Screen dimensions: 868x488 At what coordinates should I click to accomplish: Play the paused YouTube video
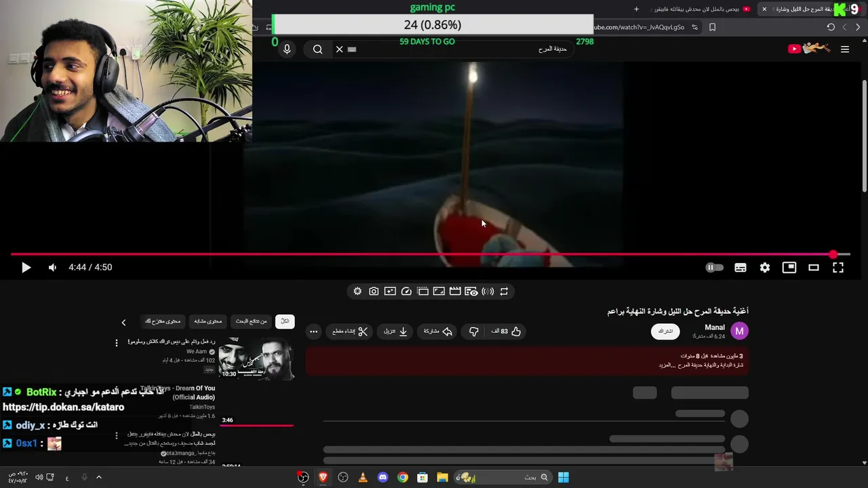point(26,268)
